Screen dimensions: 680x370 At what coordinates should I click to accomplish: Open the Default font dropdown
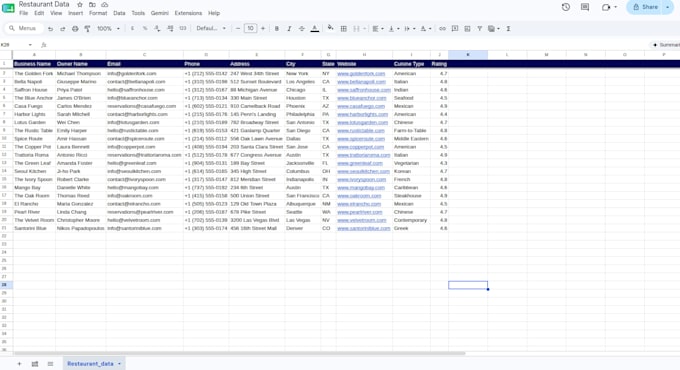(211, 29)
